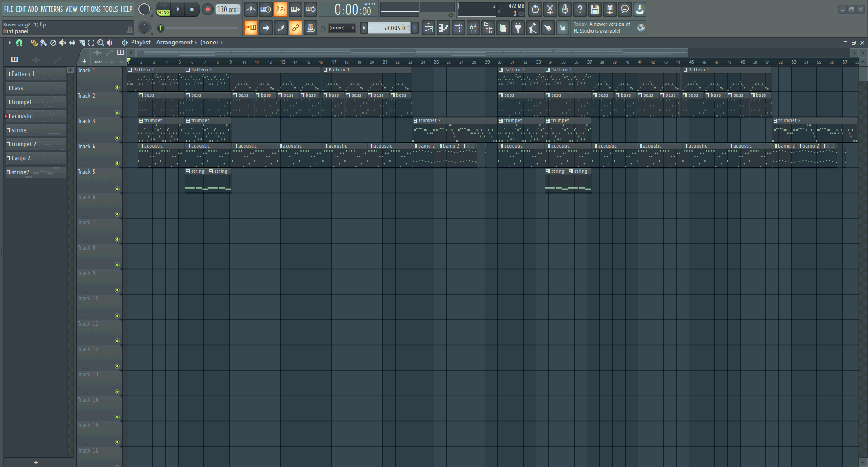Click the Save project floppy icon
The height and width of the screenshot is (467, 868).
click(x=595, y=9)
